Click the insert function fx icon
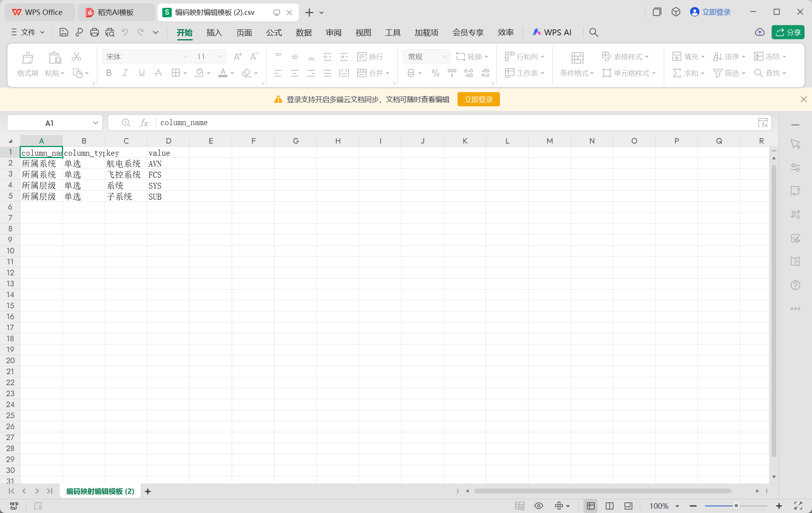Image resolution: width=812 pixels, height=513 pixels. point(144,123)
